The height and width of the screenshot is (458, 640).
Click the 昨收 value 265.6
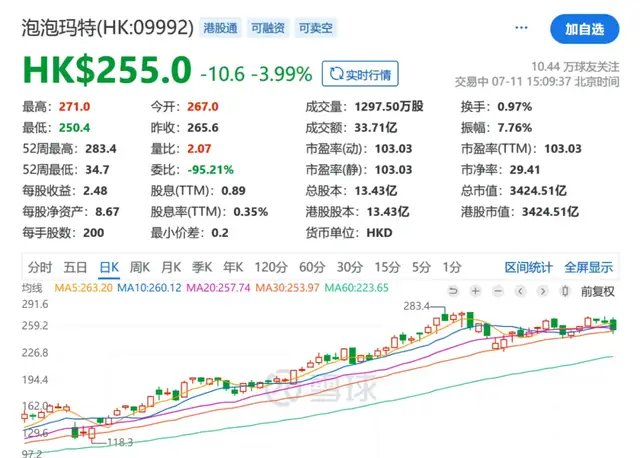click(x=203, y=128)
